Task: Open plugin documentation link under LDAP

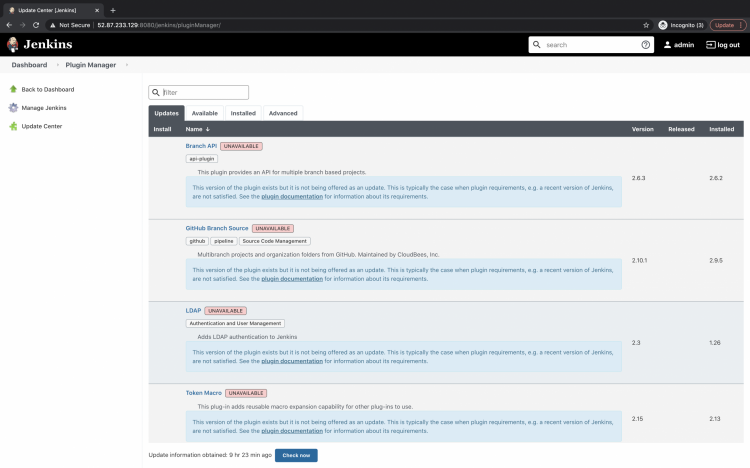Action: 292,361
